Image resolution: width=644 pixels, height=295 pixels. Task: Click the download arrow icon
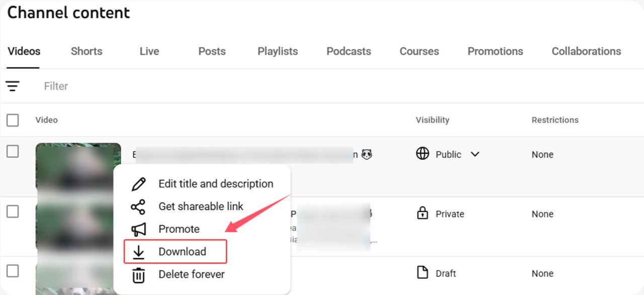(138, 252)
